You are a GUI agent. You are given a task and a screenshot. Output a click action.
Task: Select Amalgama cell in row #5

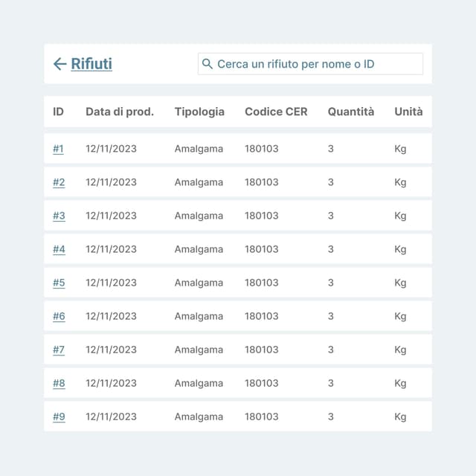199,283
